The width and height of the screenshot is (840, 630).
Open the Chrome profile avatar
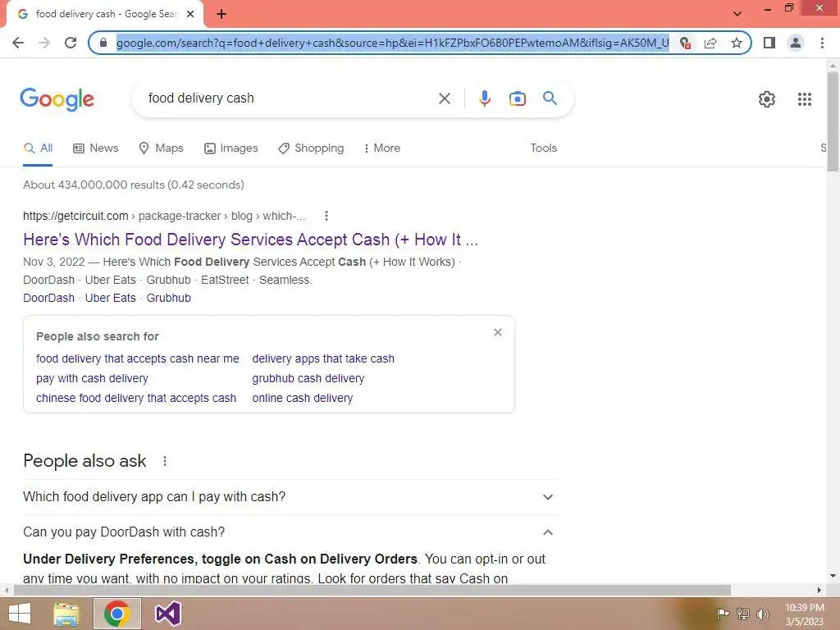pyautogui.click(x=796, y=43)
